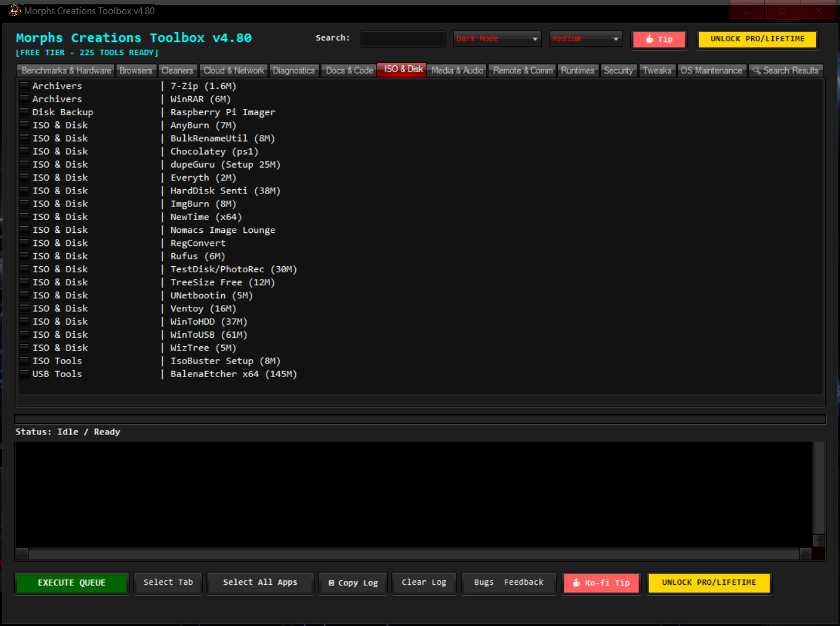Click the "dupeGuru (Setup 25M)" entry

click(x=226, y=165)
